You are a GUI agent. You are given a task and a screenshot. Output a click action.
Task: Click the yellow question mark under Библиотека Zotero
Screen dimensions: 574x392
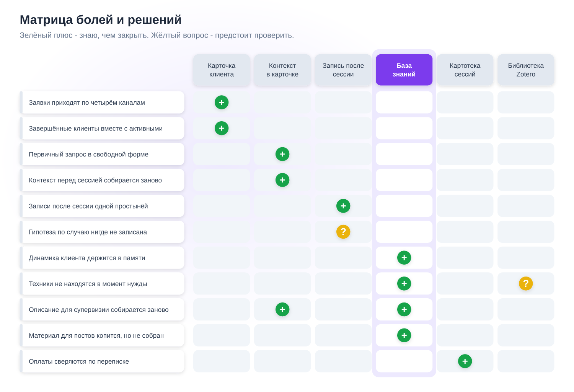pyautogui.click(x=526, y=284)
